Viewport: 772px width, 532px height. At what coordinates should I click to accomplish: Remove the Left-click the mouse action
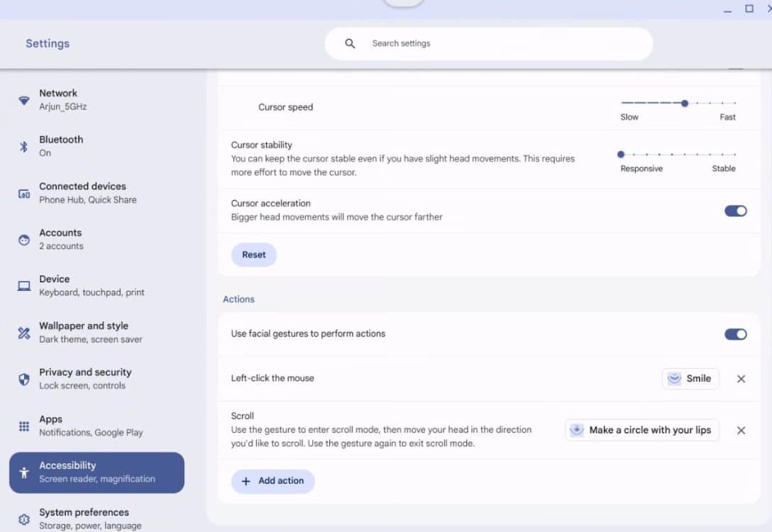(741, 379)
